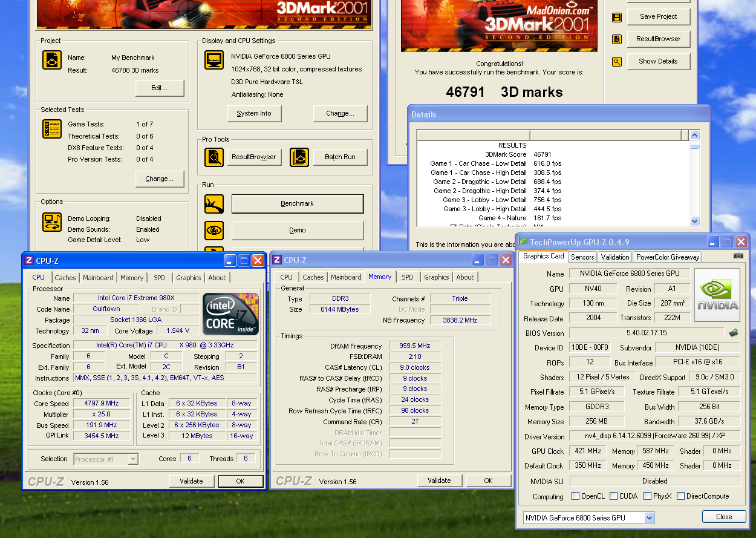Screen dimensions: 756x538
Task: Click the NB Frequency value 3838.2 MHz
Action: pos(460,321)
